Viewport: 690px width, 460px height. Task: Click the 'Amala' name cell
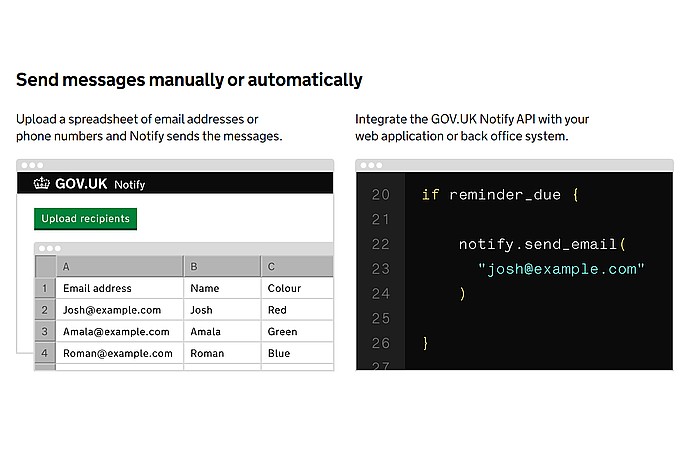pos(222,331)
